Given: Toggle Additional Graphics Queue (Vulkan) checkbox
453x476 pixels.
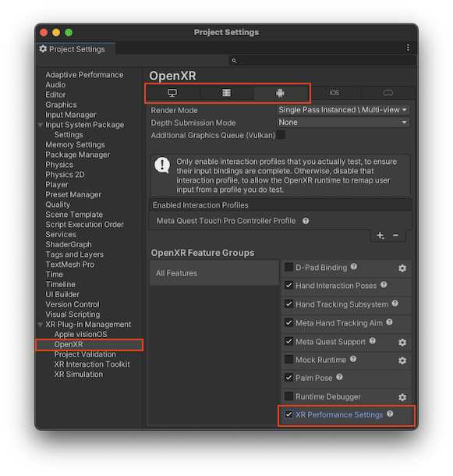Looking at the screenshot, I should (281, 134).
